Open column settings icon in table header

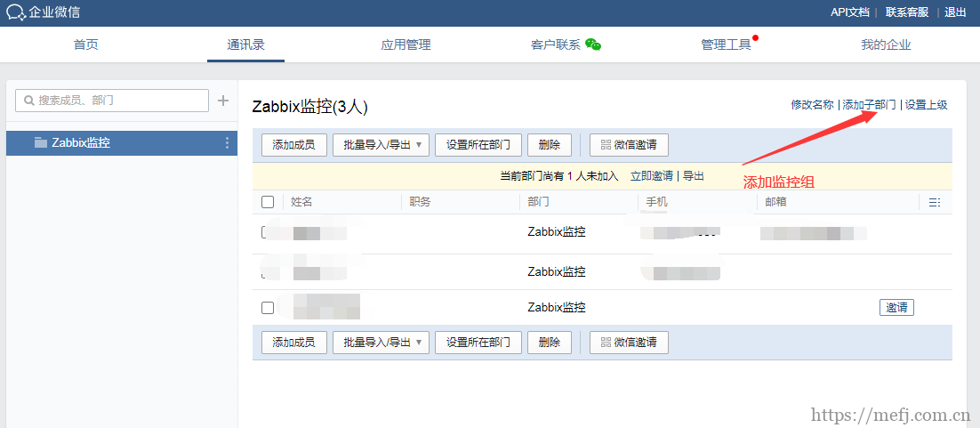click(934, 203)
